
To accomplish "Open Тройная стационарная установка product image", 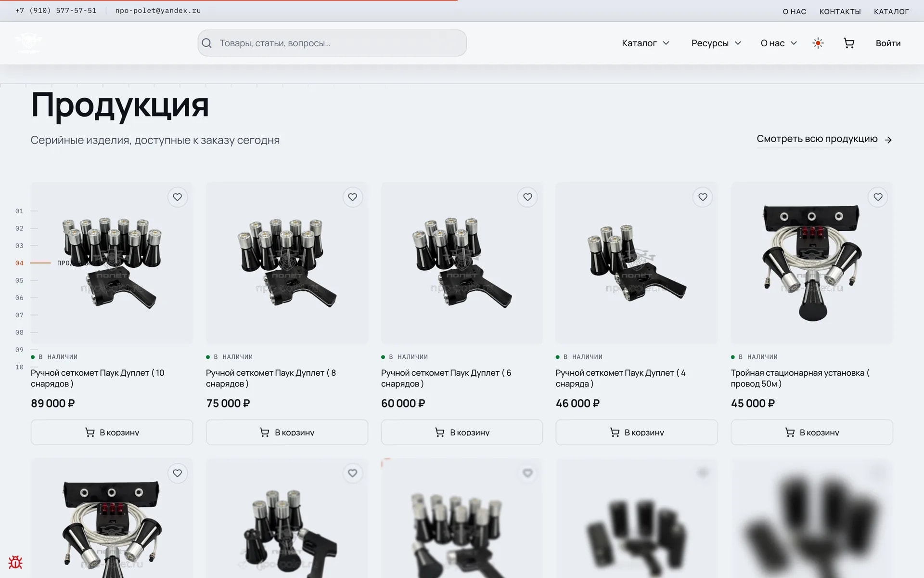I will click(812, 263).
